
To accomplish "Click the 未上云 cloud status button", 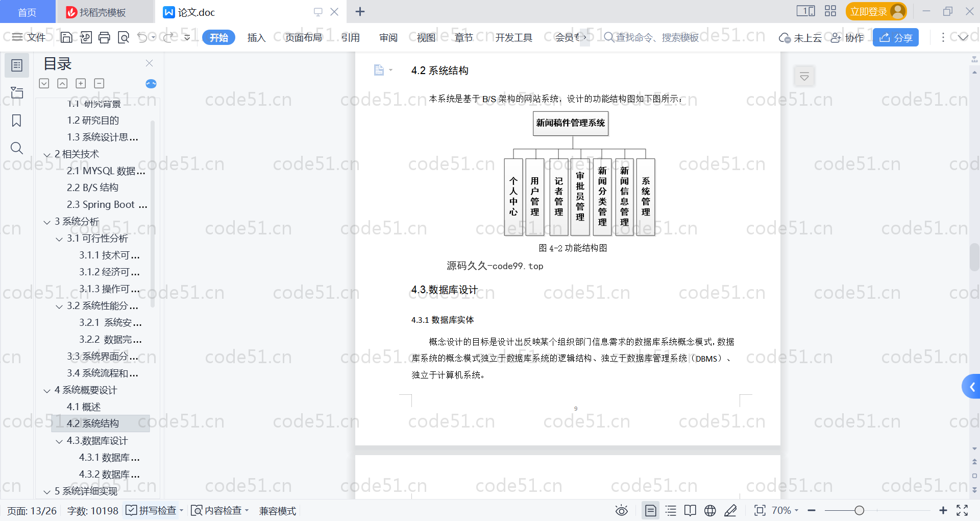I will click(x=800, y=37).
